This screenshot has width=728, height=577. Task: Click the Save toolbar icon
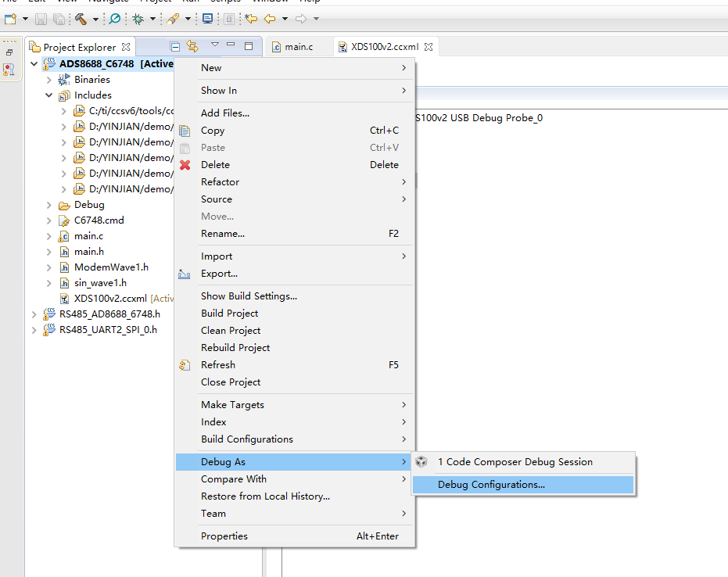[x=41, y=18]
